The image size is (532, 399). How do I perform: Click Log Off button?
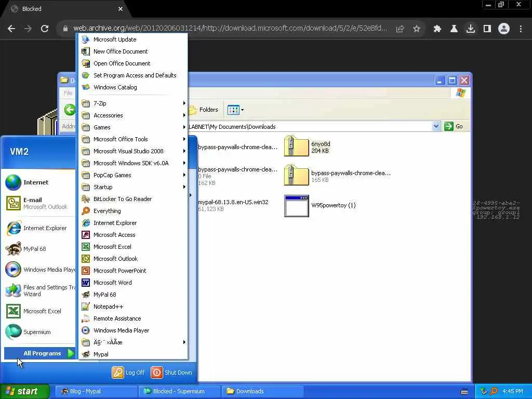point(128,373)
